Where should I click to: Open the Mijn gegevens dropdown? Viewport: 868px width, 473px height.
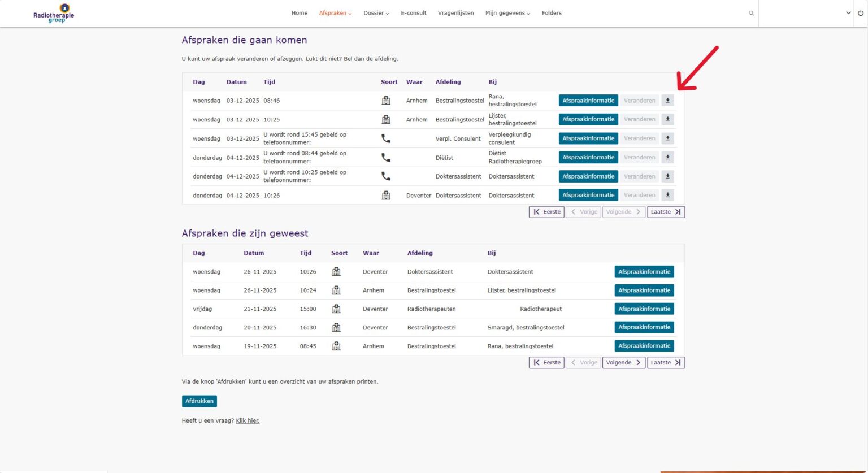[x=507, y=13]
